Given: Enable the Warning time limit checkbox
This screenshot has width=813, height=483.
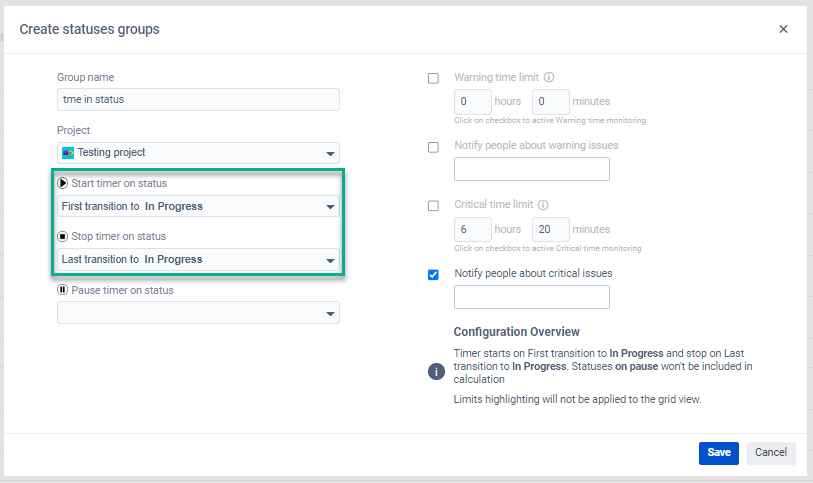Looking at the screenshot, I should (433, 78).
